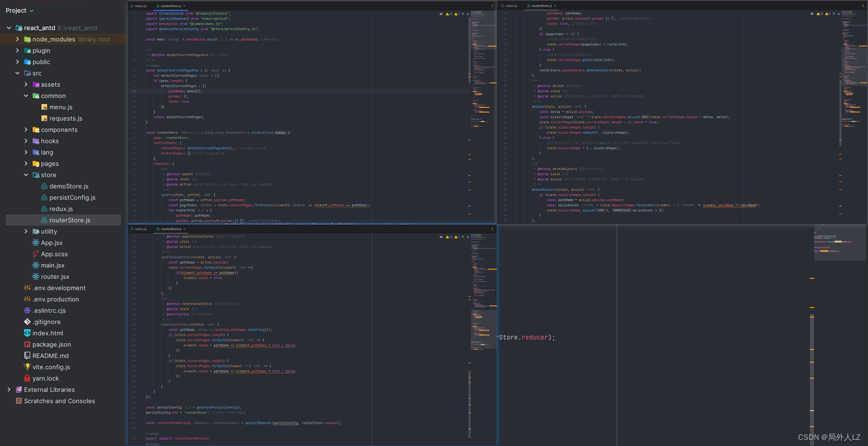Go to next highlighted error in top-left editor
Viewport: 868px width, 446px height.
click(x=467, y=14)
